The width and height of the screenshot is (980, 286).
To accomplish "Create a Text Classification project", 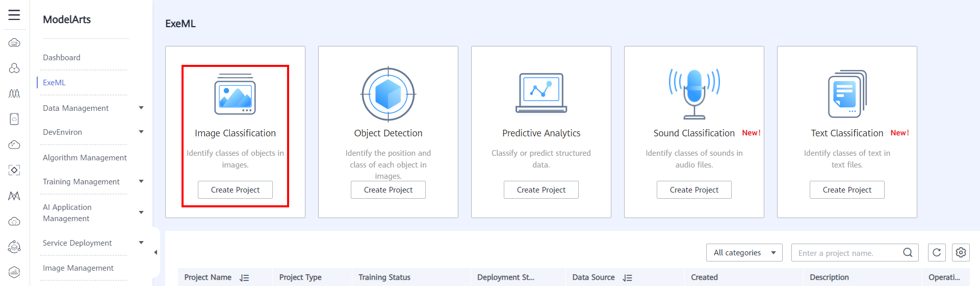I will (847, 189).
